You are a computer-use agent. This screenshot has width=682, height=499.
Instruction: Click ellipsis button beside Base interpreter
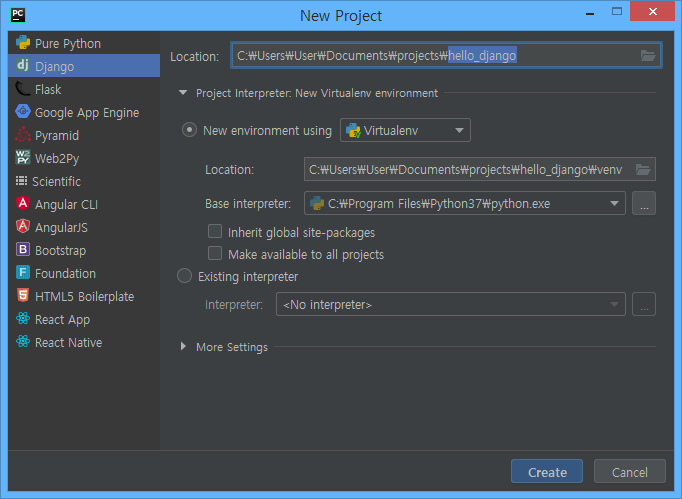644,203
